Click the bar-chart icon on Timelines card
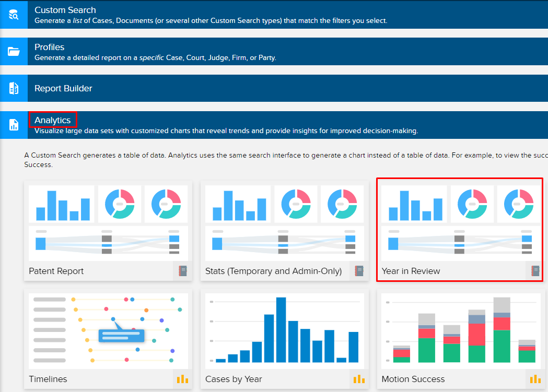 [182, 379]
